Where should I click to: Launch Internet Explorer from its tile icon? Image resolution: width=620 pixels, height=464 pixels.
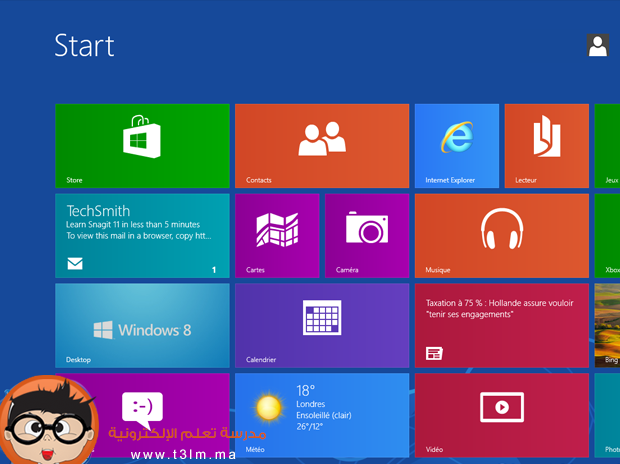tap(457, 137)
